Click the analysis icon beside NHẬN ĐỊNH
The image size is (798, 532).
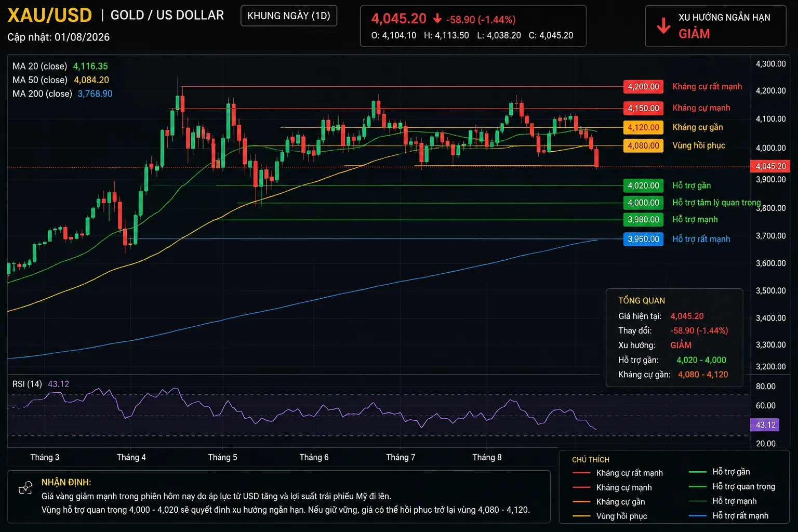click(x=25, y=488)
